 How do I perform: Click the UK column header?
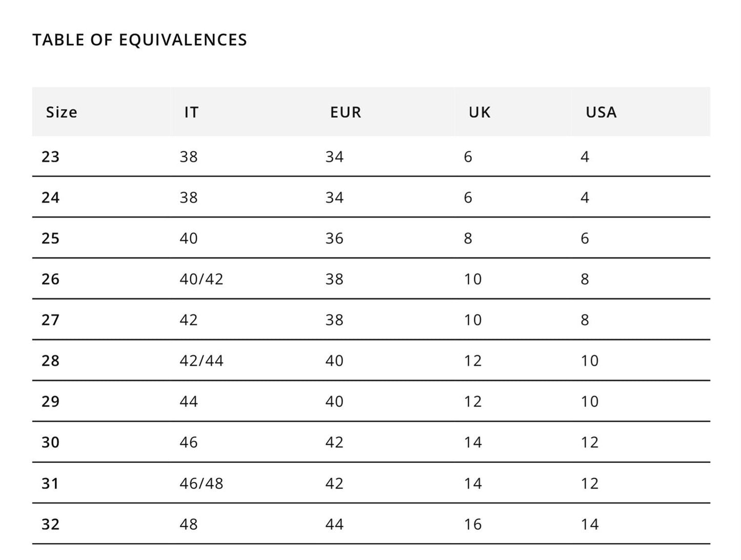[479, 112]
